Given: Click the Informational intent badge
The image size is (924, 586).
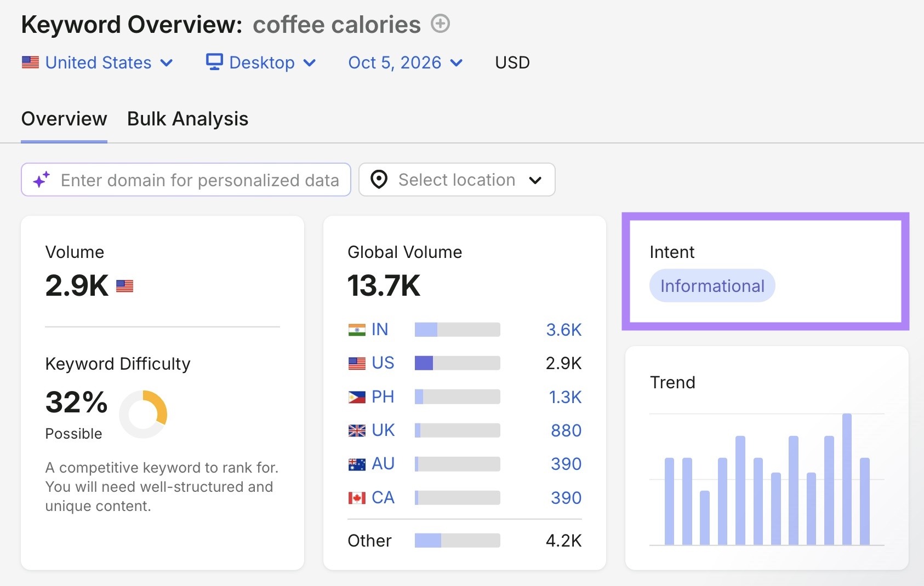Looking at the screenshot, I should pos(712,285).
